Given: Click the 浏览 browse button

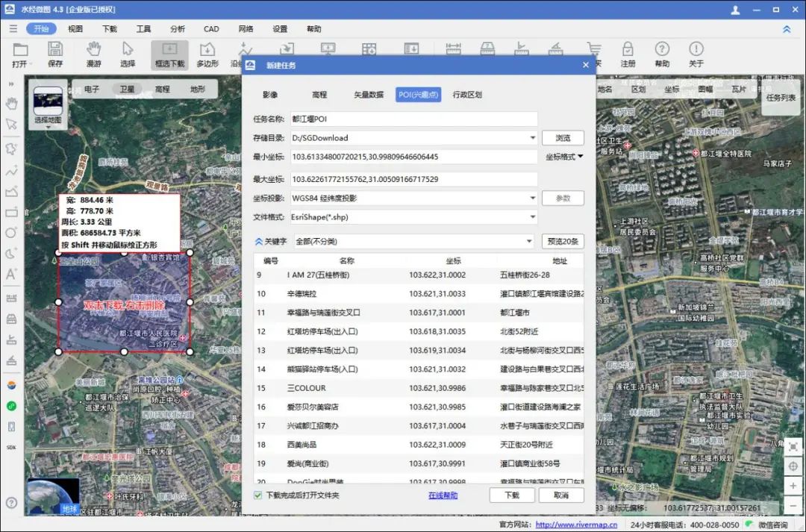Looking at the screenshot, I should [x=563, y=138].
